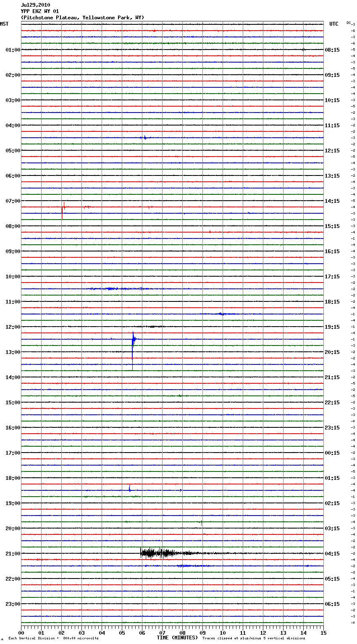Click the 19:00 MST time label
Image resolution: width=357 pixels, height=644 pixels.
[13, 503]
